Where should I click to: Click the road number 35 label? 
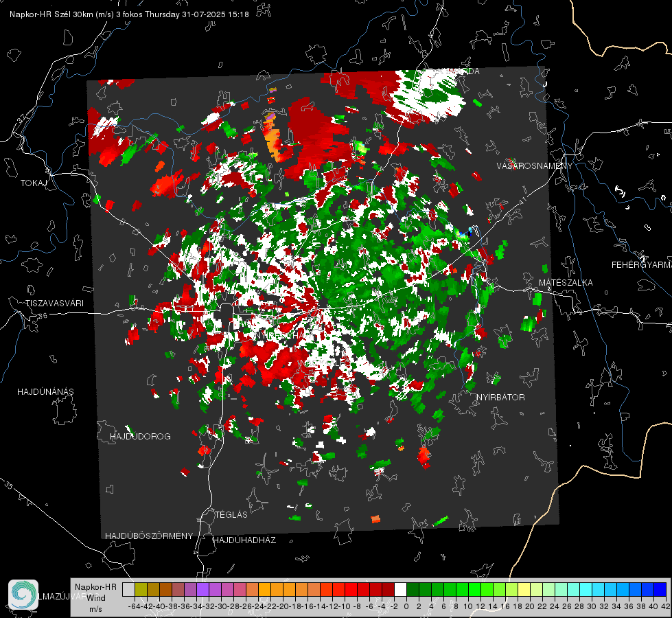9,486
